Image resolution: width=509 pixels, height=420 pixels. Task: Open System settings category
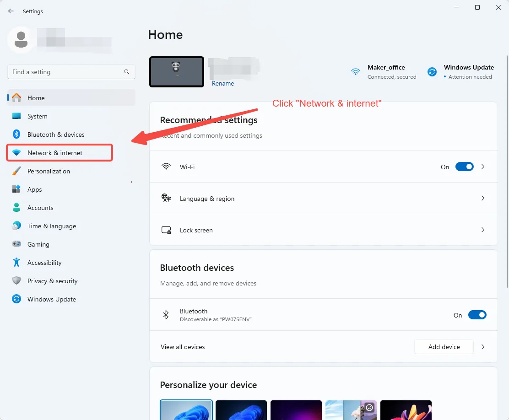pos(71,116)
